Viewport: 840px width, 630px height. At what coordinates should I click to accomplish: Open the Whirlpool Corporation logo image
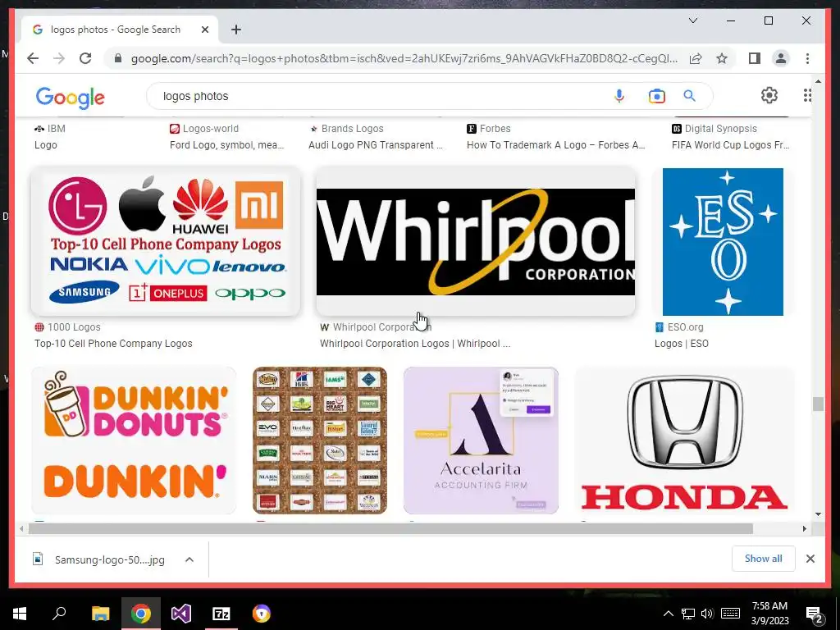coord(476,241)
